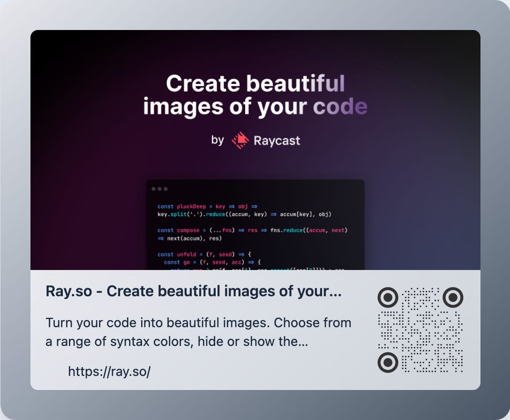
Task: Click the code snippet window in preview
Action: [x=255, y=225]
